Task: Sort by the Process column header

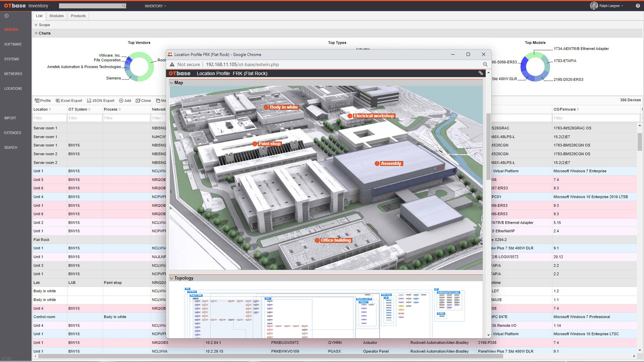Action: click(x=112, y=109)
